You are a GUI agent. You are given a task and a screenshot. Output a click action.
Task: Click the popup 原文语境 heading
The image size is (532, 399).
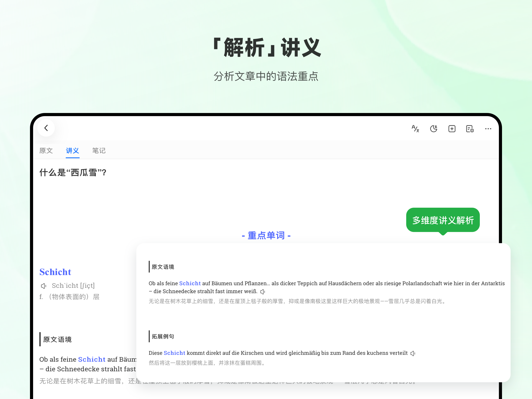(x=163, y=267)
